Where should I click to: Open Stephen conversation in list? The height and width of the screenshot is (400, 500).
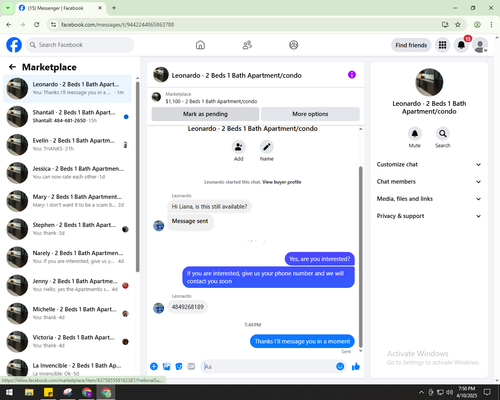pos(68,229)
